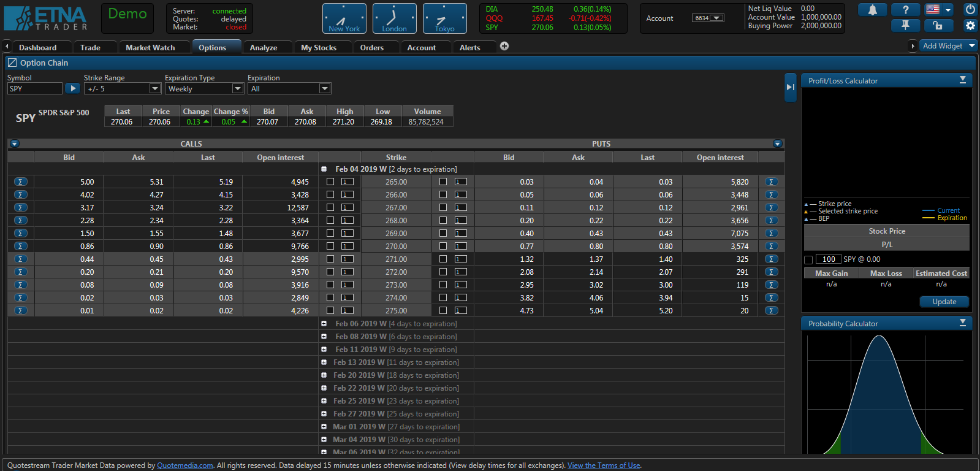Open the Quotemedia.com link

point(185,465)
